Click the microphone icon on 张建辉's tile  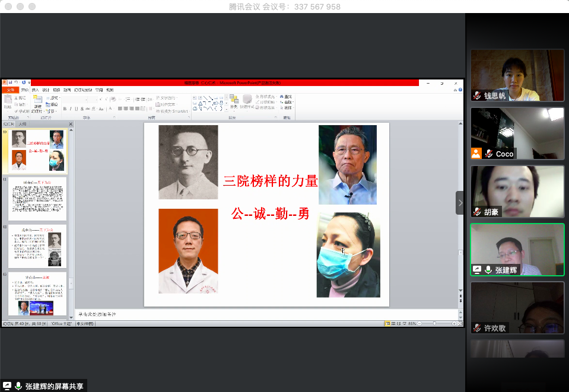(488, 270)
